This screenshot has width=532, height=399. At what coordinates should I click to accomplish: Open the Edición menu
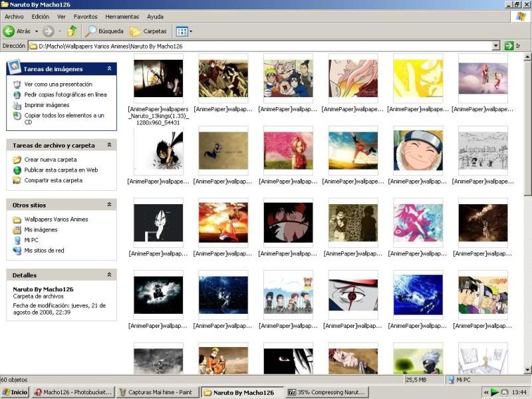pos(41,17)
